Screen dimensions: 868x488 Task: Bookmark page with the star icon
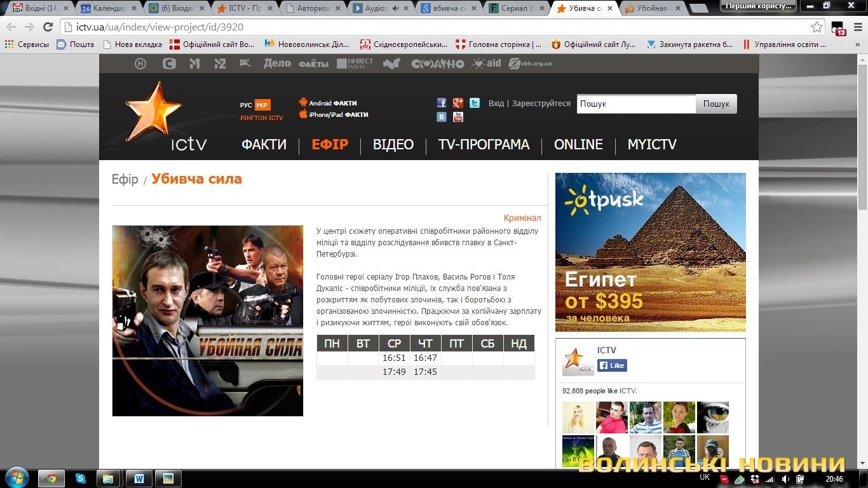[x=817, y=27]
